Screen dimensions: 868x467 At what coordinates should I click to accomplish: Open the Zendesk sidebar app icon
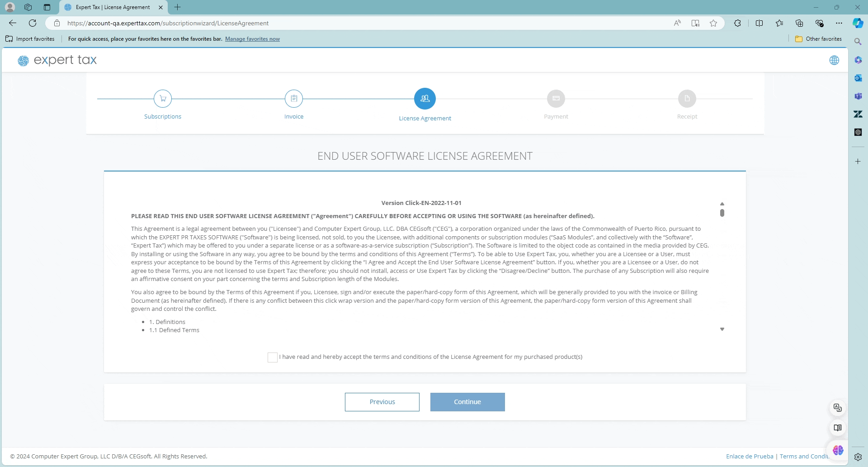(858, 114)
